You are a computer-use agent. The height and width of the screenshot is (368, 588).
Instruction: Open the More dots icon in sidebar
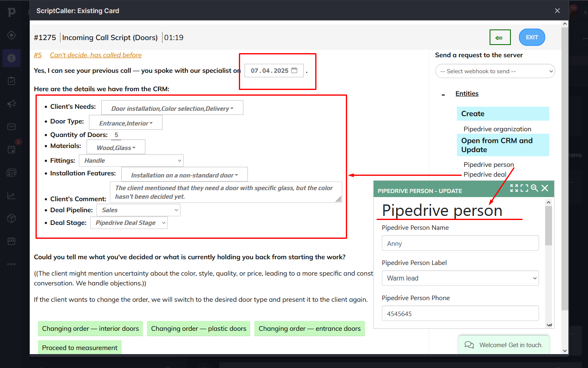tap(11, 264)
